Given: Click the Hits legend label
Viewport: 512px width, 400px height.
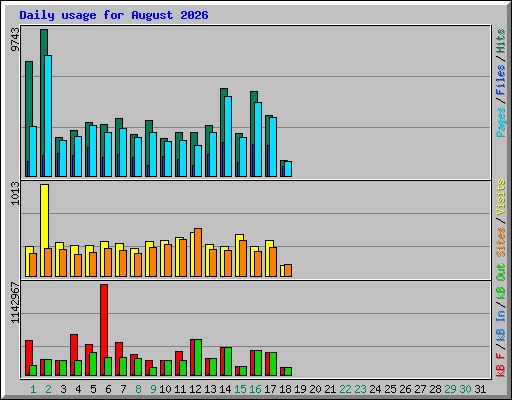Looking at the screenshot, I should (x=501, y=41).
